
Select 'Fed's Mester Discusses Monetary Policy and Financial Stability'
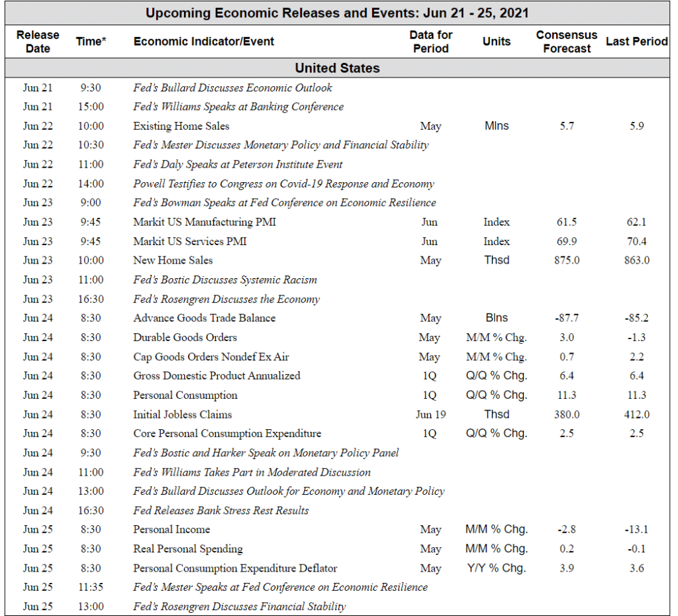[x=281, y=145]
